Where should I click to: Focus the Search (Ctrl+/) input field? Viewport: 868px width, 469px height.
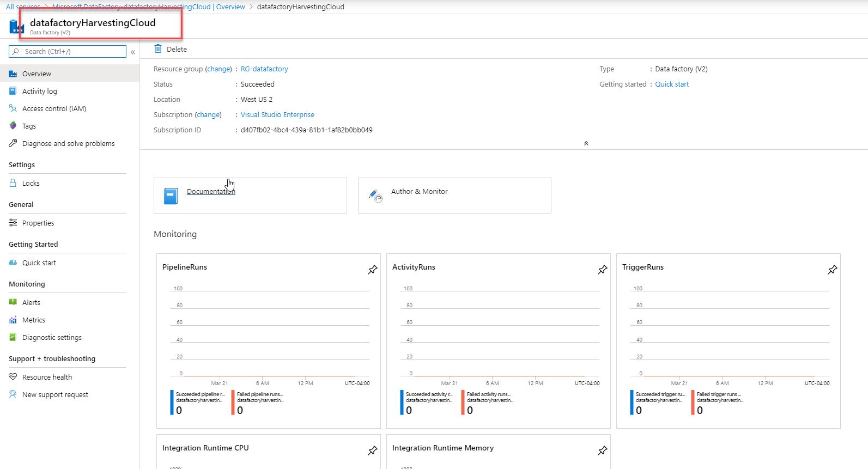68,52
